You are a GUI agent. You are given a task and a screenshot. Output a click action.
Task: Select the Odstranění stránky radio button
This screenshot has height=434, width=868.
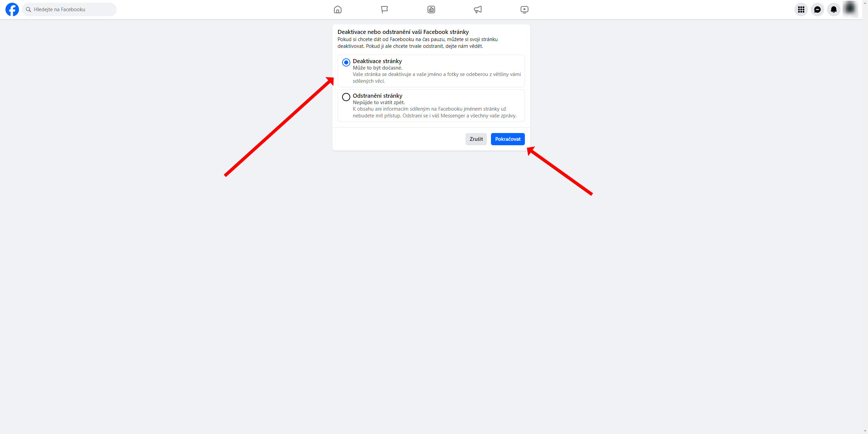pos(346,97)
